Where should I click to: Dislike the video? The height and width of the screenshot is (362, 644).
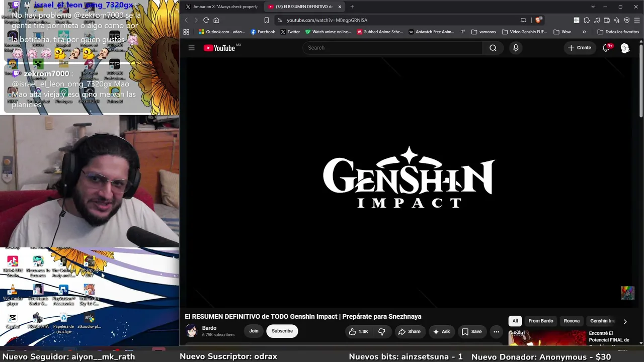(382, 331)
